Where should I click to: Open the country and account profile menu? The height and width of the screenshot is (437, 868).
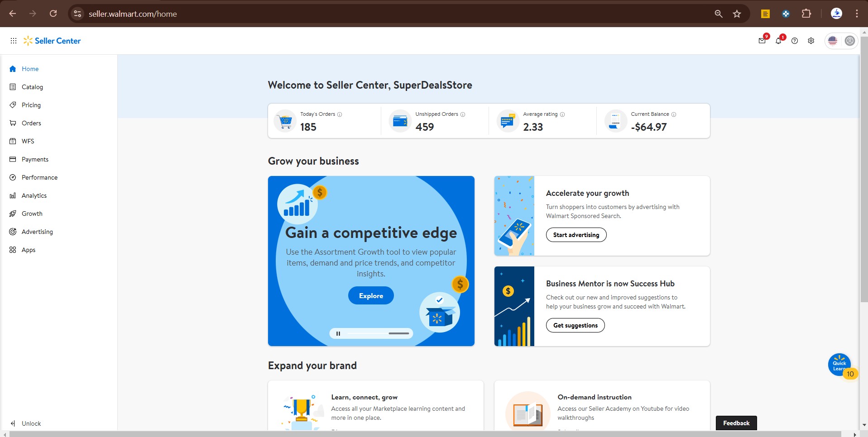(x=841, y=41)
